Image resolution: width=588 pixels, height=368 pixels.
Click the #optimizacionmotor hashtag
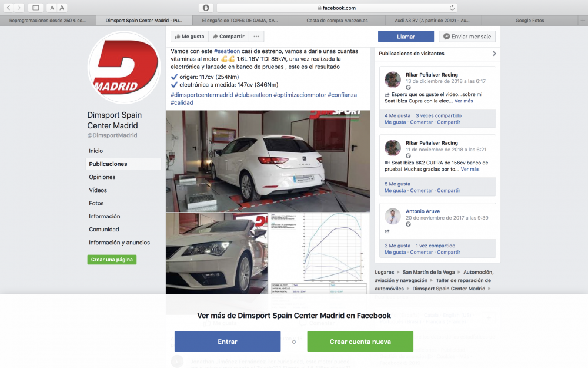[x=300, y=95]
